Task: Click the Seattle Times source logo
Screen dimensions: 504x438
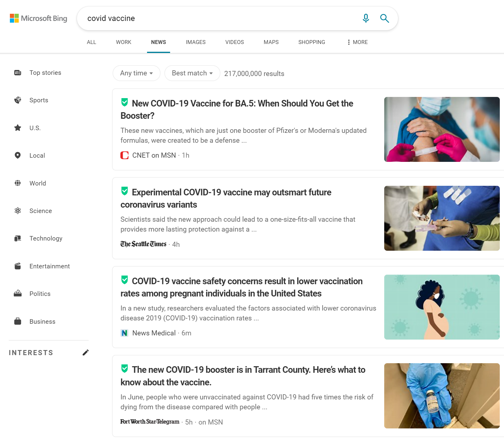Action: (143, 244)
